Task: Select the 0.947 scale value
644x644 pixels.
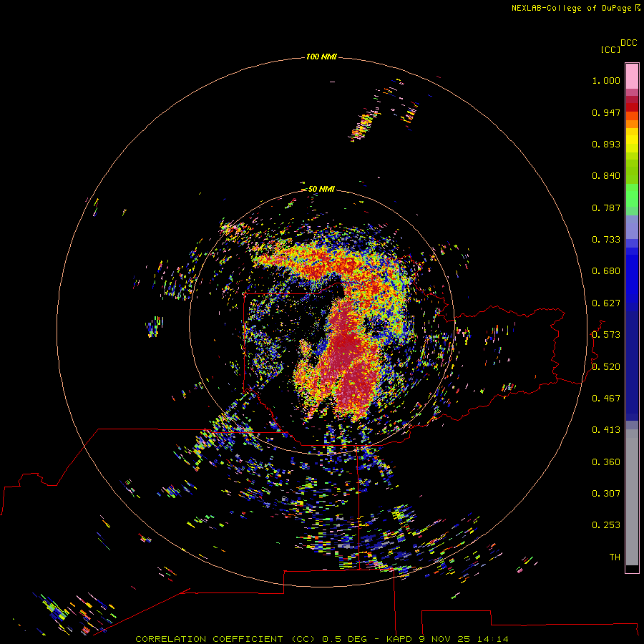Action: click(x=606, y=112)
